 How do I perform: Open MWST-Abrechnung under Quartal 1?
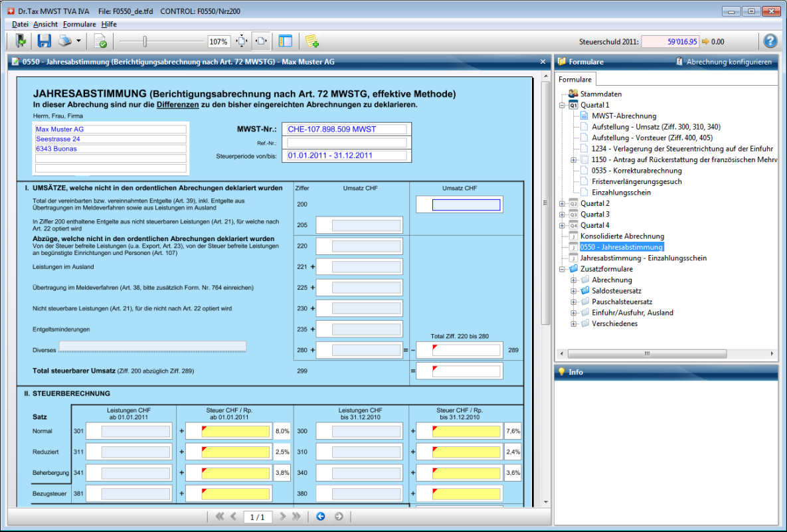click(x=624, y=116)
